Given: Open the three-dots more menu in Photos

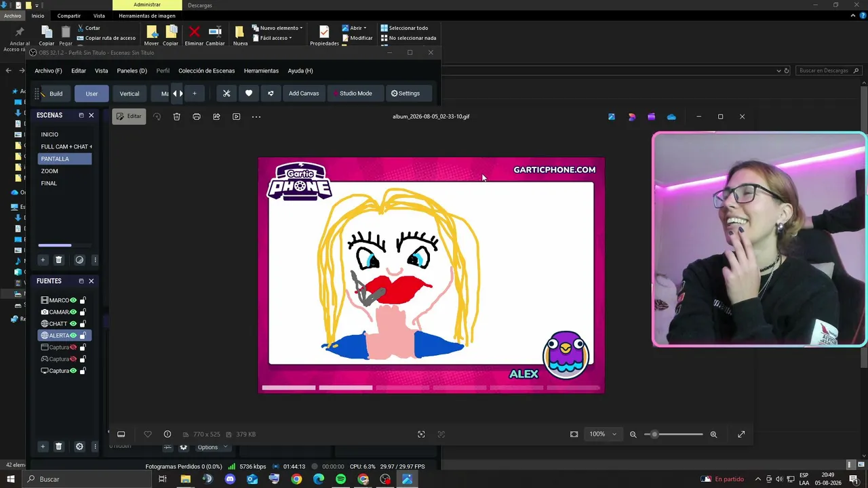Looking at the screenshot, I should click(256, 117).
